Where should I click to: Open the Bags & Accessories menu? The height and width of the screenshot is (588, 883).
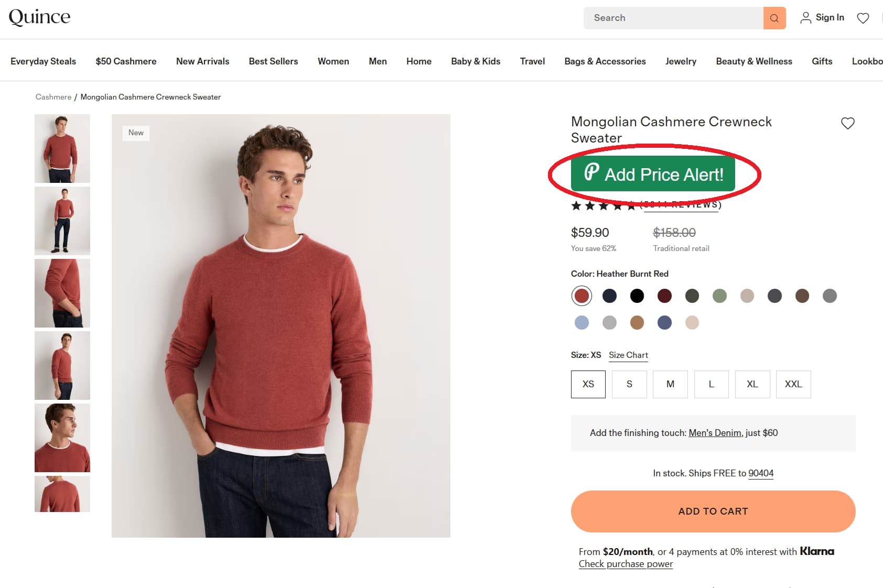605,61
